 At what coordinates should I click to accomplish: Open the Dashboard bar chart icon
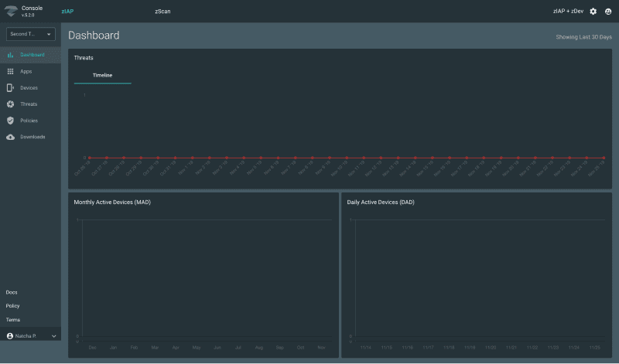[x=10, y=55]
